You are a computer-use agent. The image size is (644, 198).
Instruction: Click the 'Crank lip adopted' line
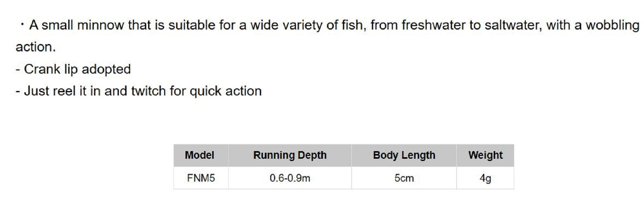(x=77, y=69)
